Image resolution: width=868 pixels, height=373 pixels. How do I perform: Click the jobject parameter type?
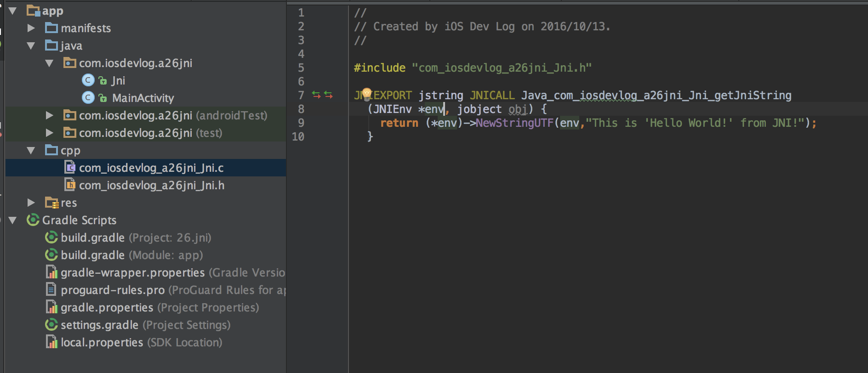tap(479, 109)
